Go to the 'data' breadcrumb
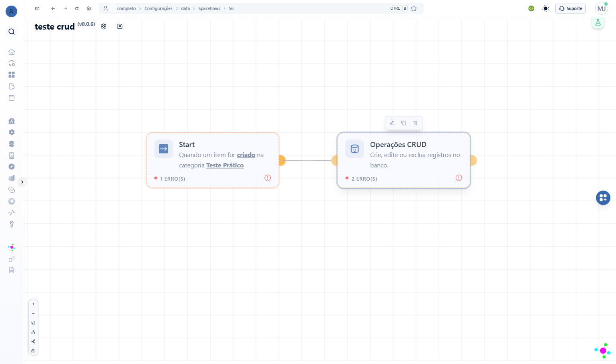 [x=185, y=8]
